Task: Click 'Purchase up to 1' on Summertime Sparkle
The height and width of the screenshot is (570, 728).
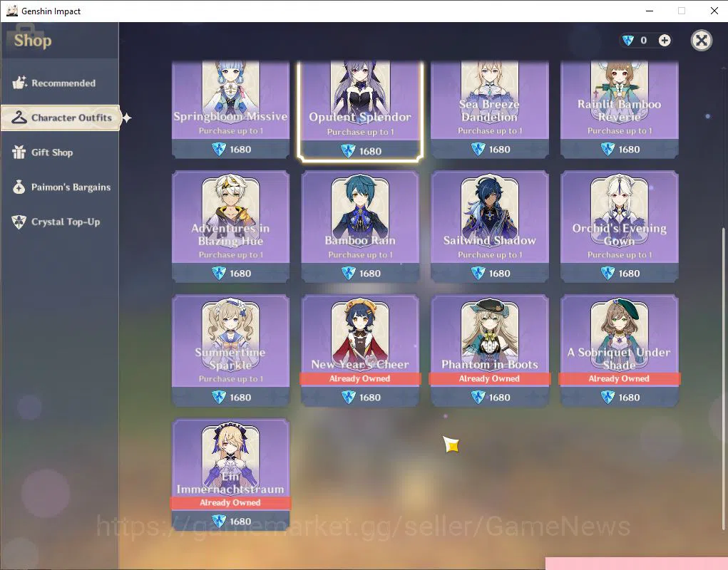Action: (x=231, y=378)
